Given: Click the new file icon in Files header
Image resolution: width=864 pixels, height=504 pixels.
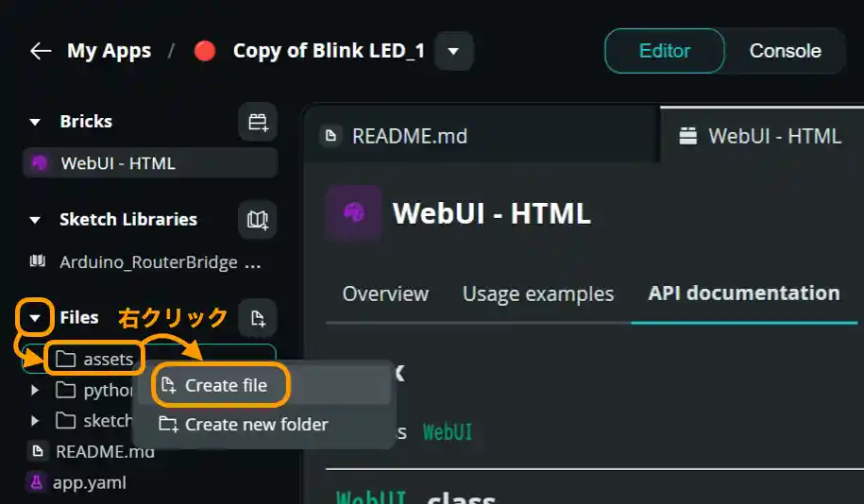Looking at the screenshot, I should pos(258,318).
